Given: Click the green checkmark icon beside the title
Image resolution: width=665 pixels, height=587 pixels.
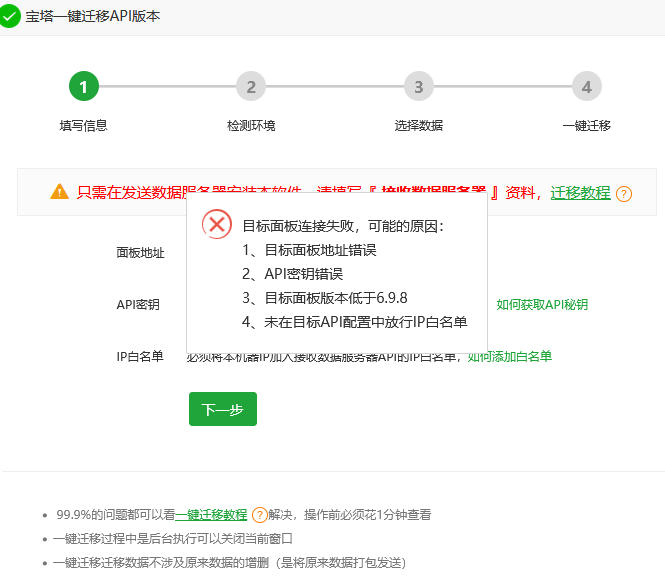Looking at the screenshot, I should (x=9, y=16).
